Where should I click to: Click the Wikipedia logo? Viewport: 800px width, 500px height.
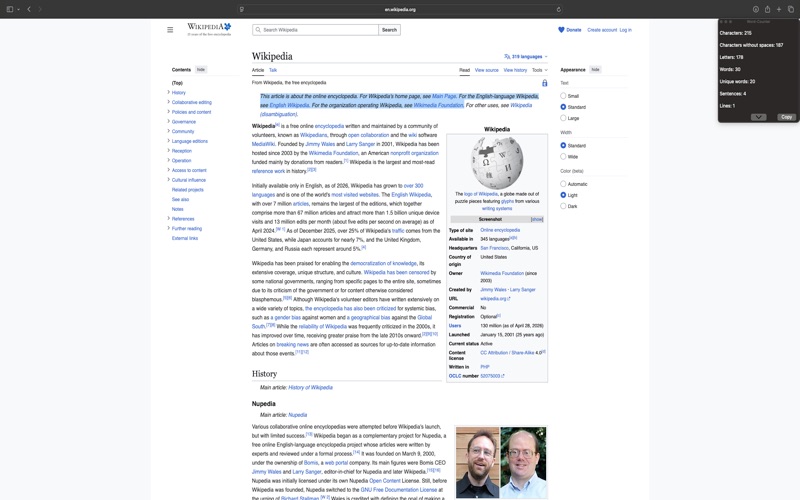pyautogui.click(x=209, y=29)
